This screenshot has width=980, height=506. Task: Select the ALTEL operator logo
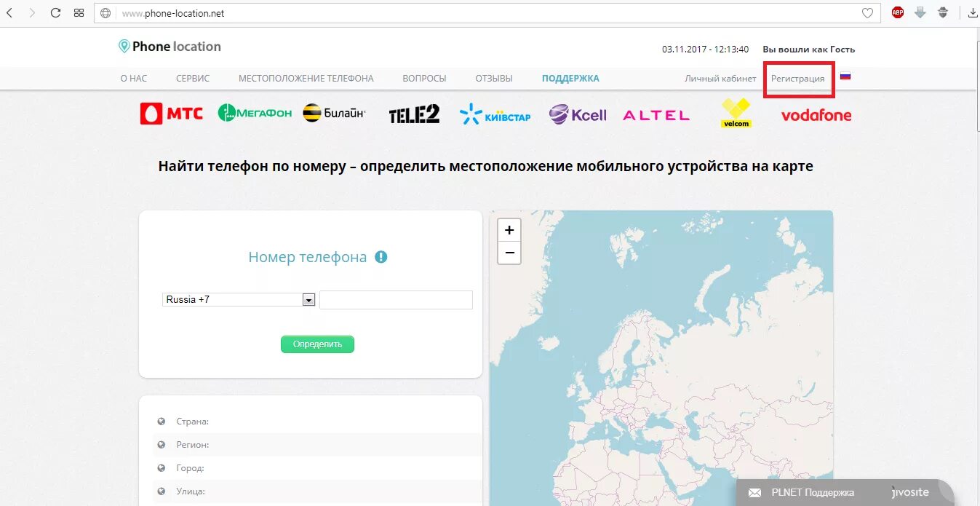[656, 115]
